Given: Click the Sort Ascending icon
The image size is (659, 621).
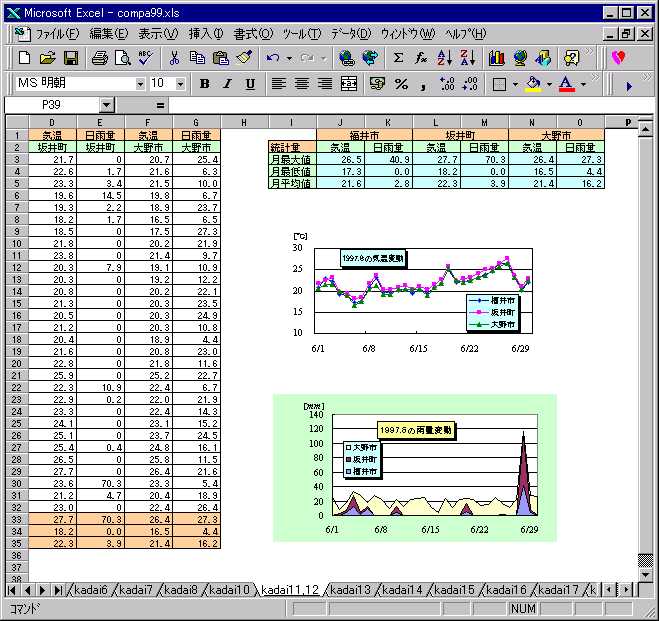Looking at the screenshot, I should [445, 58].
